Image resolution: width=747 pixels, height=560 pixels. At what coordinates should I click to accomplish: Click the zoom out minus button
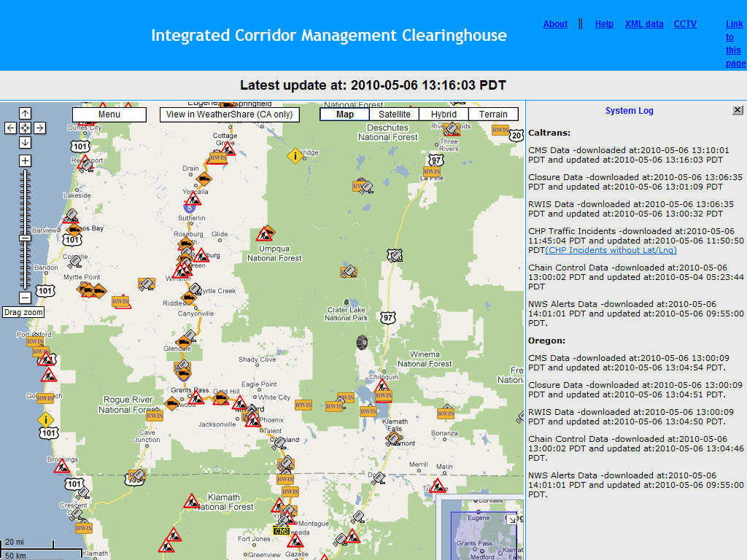pos(25,297)
